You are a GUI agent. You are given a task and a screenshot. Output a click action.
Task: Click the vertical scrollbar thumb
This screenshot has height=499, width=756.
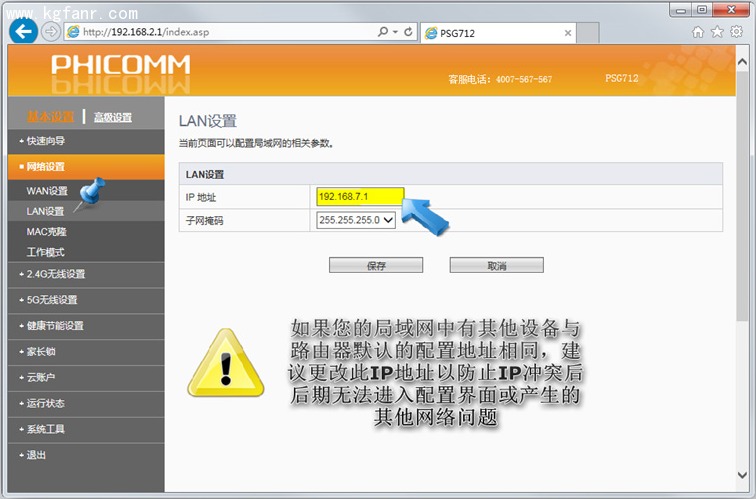coord(742,195)
